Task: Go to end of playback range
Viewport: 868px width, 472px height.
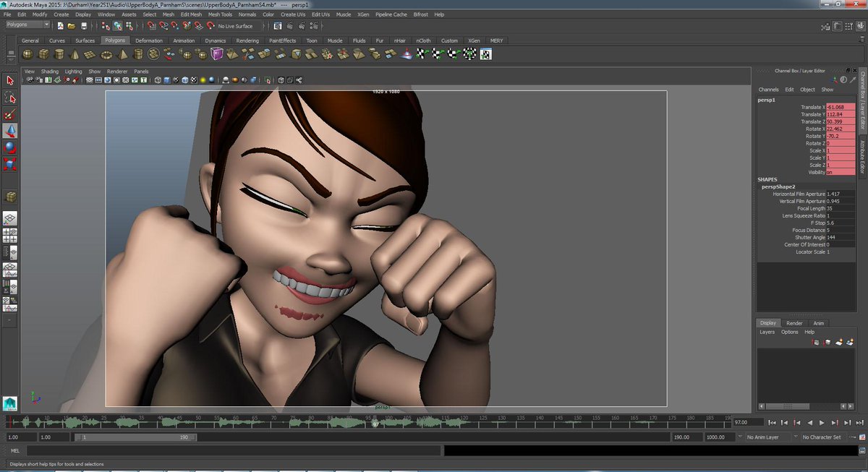Action: pyautogui.click(x=859, y=422)
